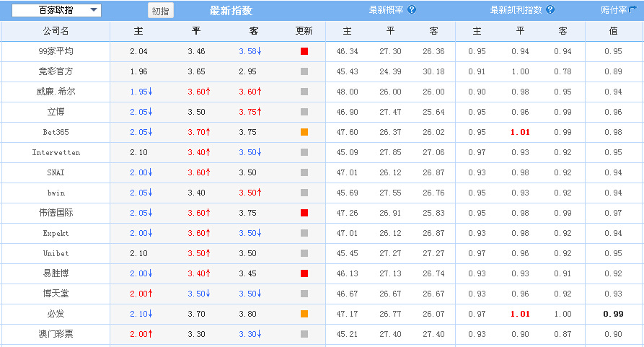Image resolution: width=644 pixels, height=347 pixels.
Task: Click the 27.27 draw probability for Unibet
Action: click(x=390, y=253)
